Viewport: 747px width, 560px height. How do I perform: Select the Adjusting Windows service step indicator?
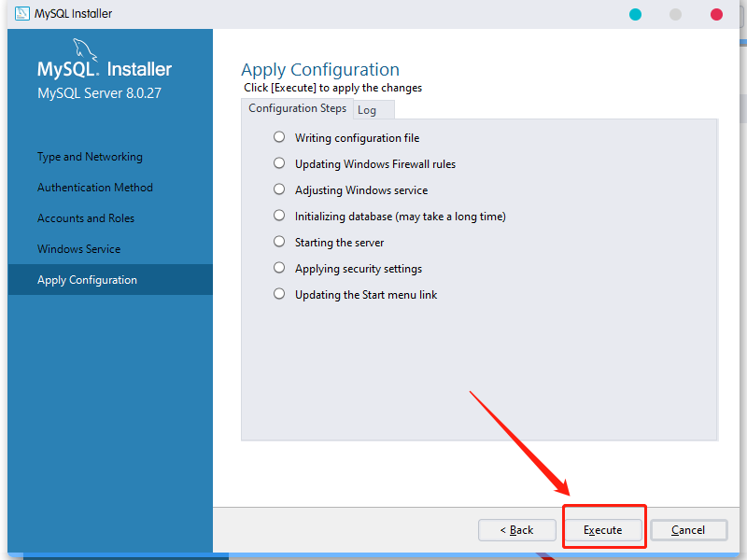279,189
